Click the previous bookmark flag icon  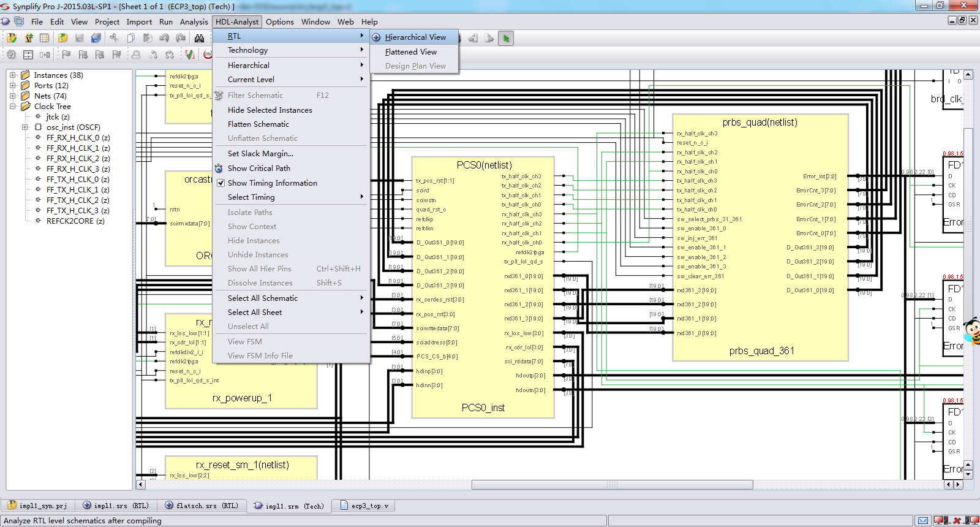pyautogui.click(x=100, y=55)
